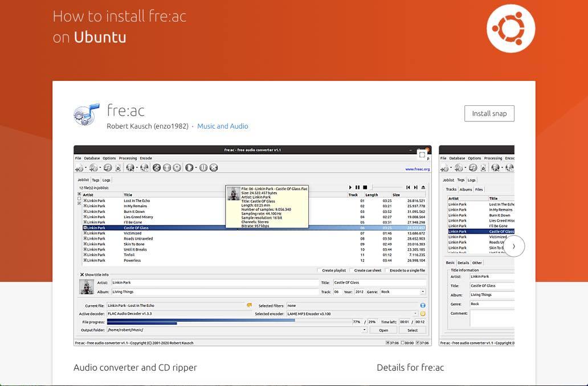Click the blue filter settings icon
This screenshot has height=386, width=588.
[423, 306]
